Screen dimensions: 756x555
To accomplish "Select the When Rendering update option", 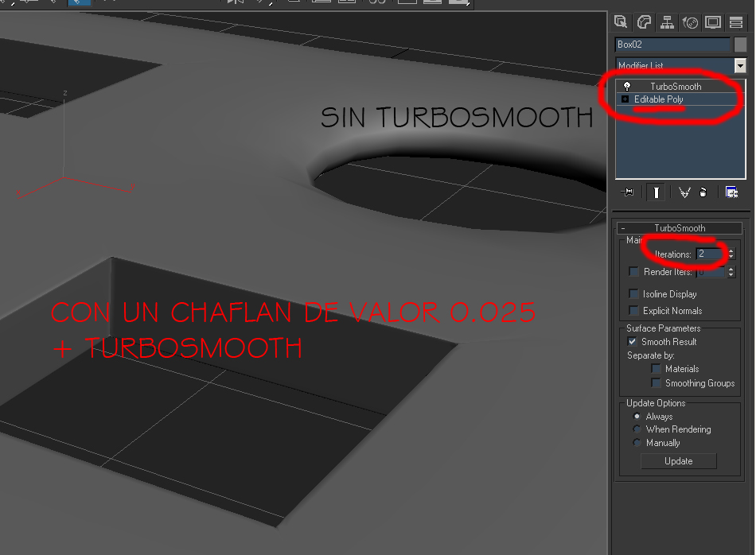I will pyautogui.click(x=637, y=429).
